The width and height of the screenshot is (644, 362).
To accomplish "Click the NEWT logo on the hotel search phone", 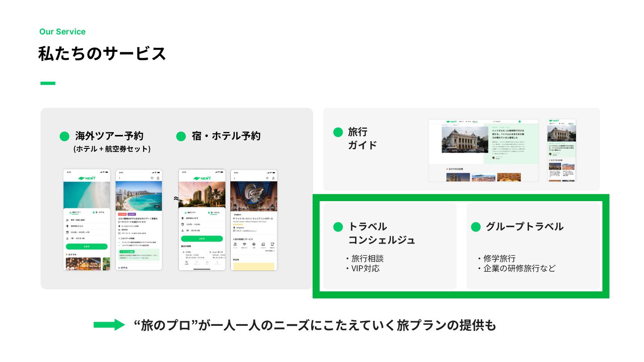I will 202,178.
